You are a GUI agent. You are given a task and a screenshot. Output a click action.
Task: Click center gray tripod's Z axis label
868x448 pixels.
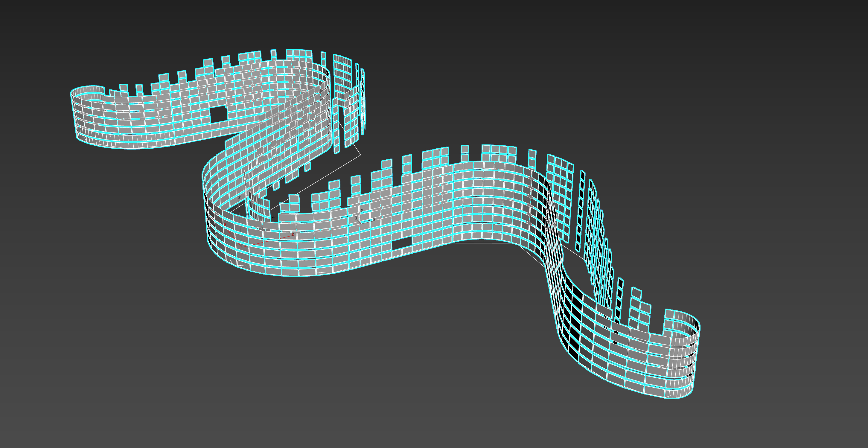(x=362, y=211)
